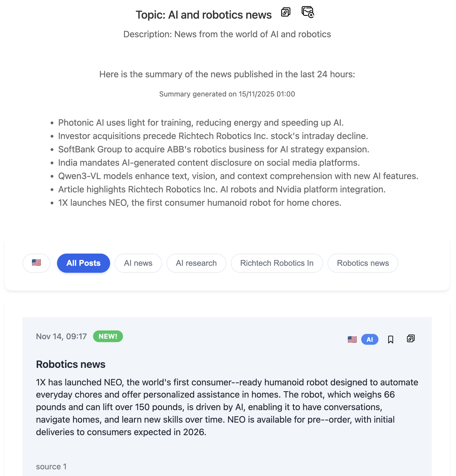This screenshot has width=456, height=476.
Task: Click the 1X launches NEO summary bullet
Action: pos(200,203)
